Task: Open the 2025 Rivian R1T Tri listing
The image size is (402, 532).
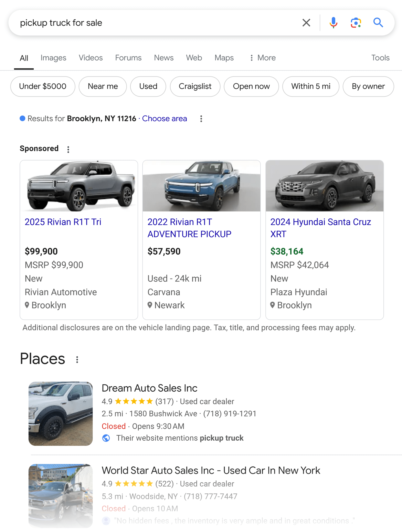Action: pyautogui.click(x=63, y=222)
